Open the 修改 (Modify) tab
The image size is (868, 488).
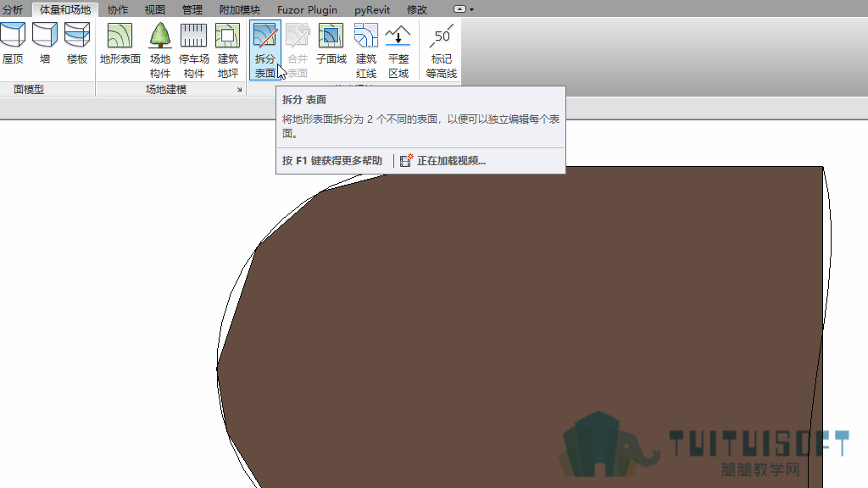417,9
